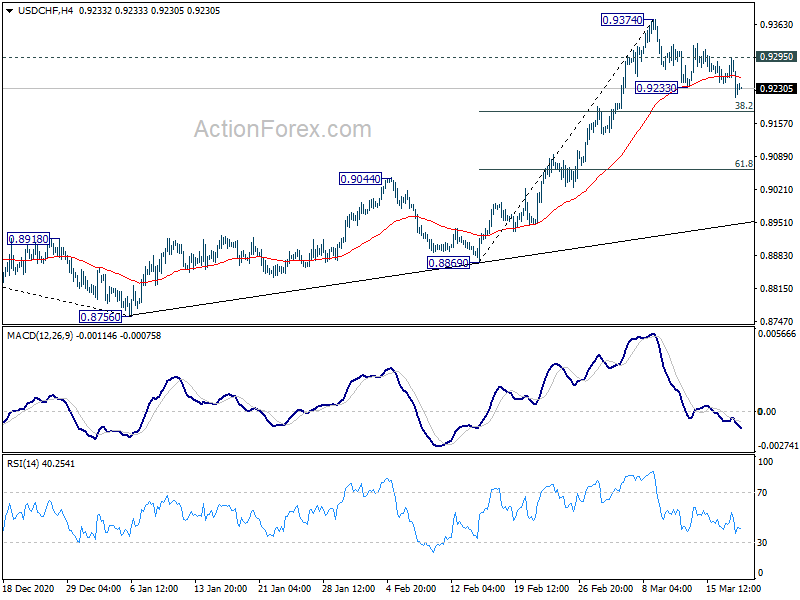Screen dimensions: 800x600
Task: Select the 0.89510 price axis label
Action: pyautogui.click(x=776, y=222)
